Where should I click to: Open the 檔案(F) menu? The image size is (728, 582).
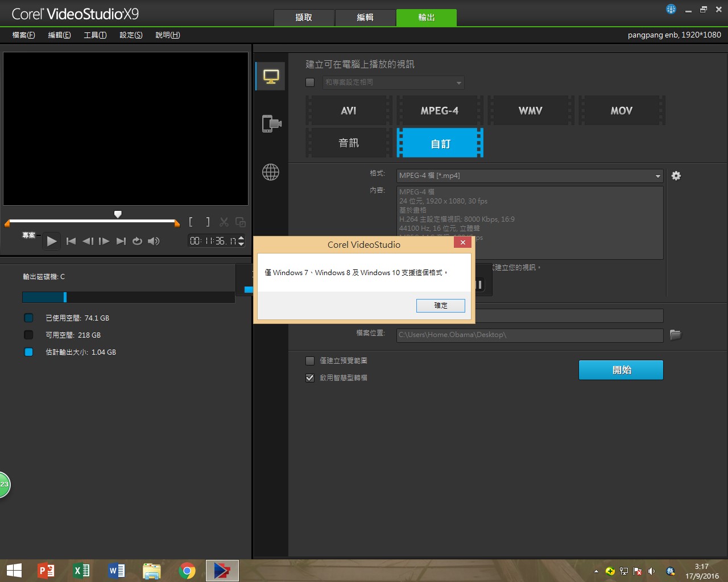[23, 35]
